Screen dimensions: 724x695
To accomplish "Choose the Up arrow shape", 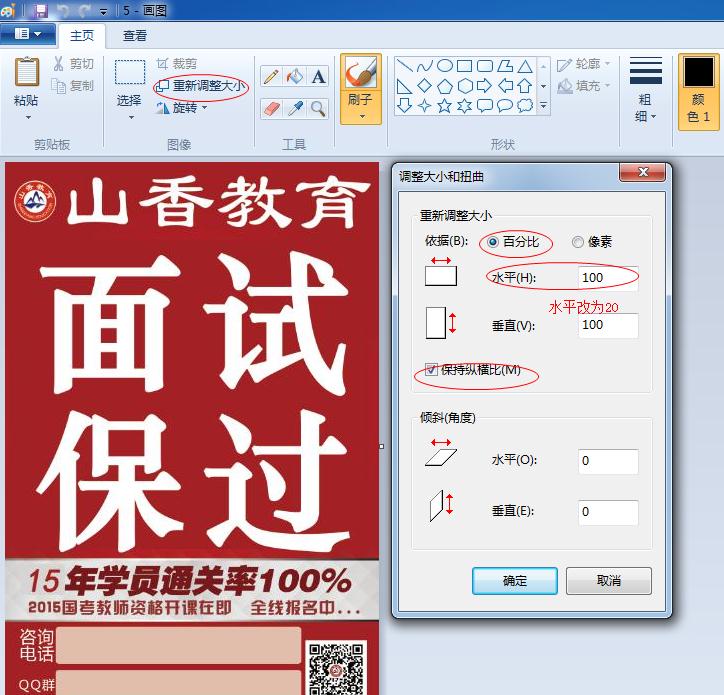I will click(x=525, y=86).
